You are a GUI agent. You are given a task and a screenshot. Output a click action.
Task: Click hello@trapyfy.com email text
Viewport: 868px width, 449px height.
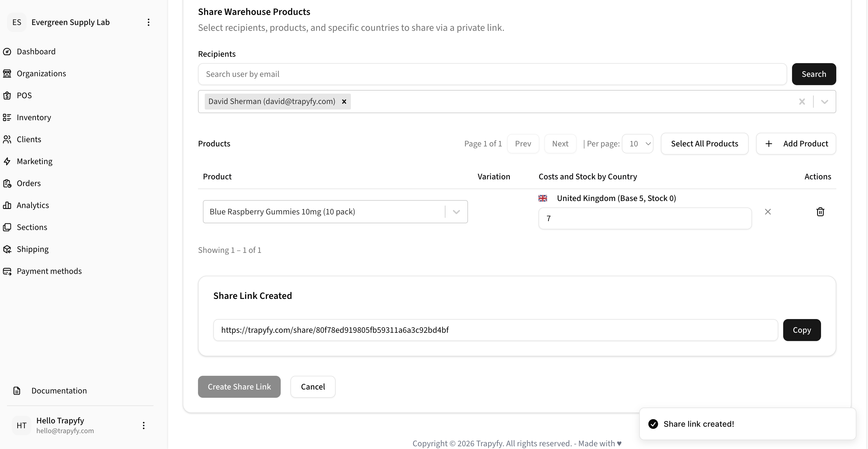[65, 431]
